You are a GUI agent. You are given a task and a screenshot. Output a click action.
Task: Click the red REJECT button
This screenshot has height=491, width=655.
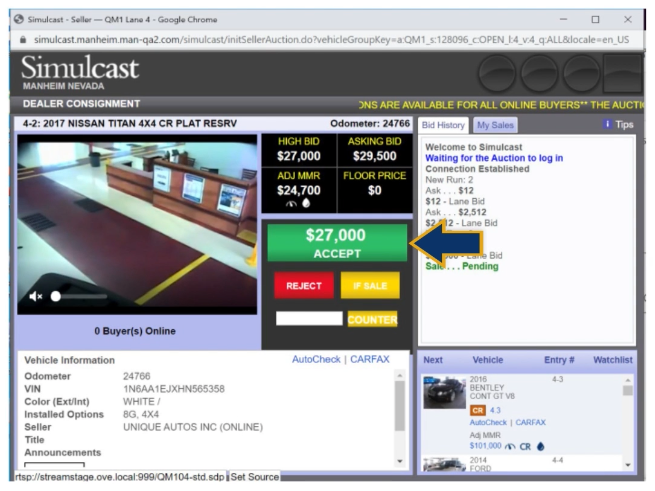pos(304,286)
